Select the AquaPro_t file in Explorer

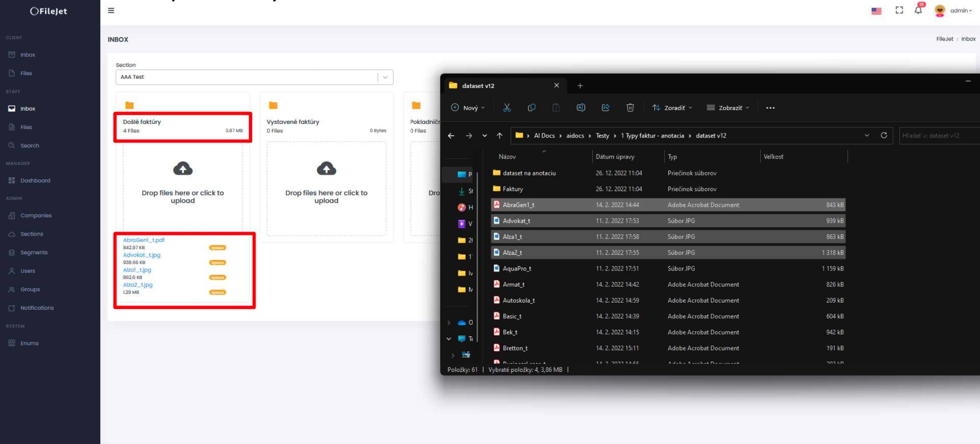517,269
